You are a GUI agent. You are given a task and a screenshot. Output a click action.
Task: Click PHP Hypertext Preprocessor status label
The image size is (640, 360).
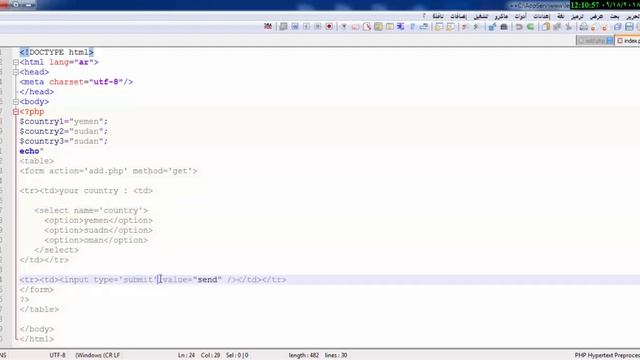coord(607,355)
